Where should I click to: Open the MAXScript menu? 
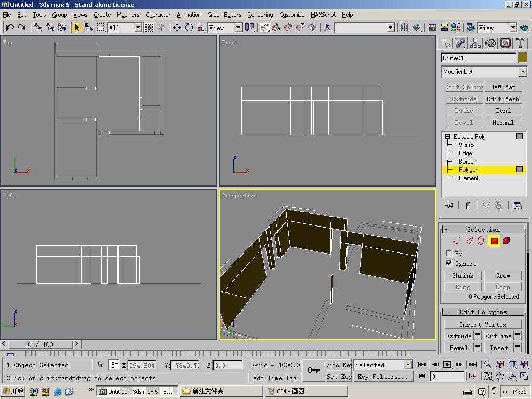click(x=323, y=15)
